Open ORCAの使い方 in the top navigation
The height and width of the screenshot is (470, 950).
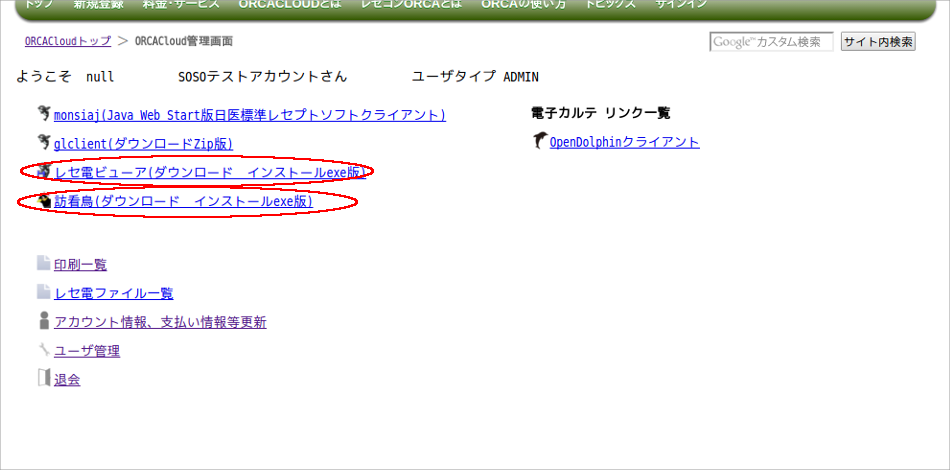(523, 4)
